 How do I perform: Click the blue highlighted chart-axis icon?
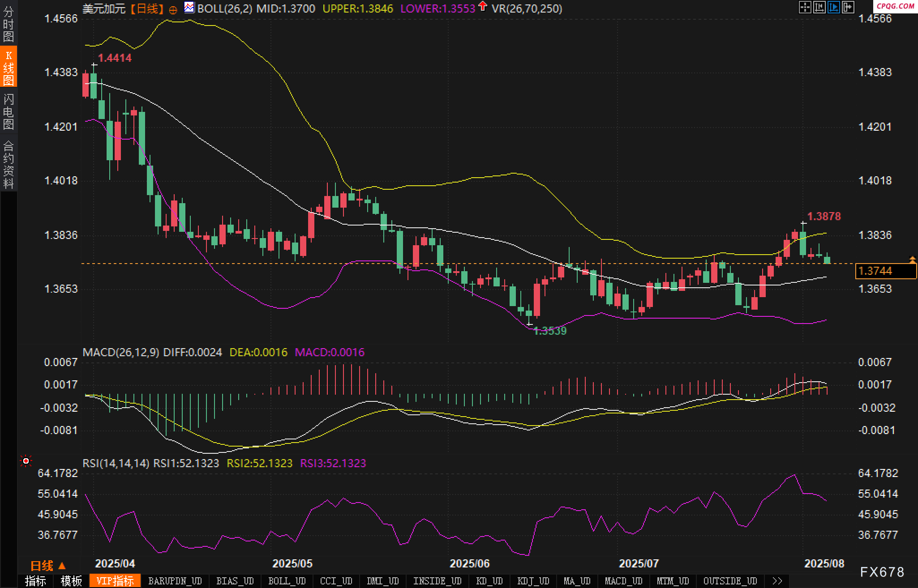click(834, 8)
